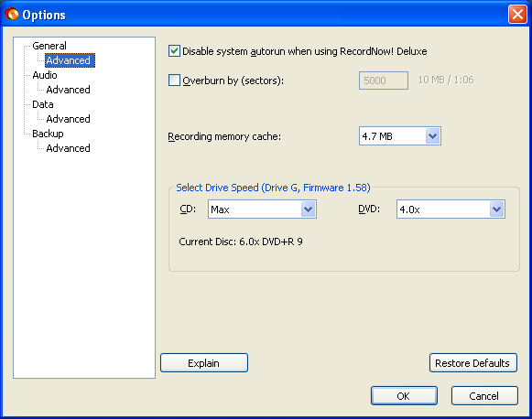
Task: Click the Restore Defaults button
Action: [x=473, y=362]
